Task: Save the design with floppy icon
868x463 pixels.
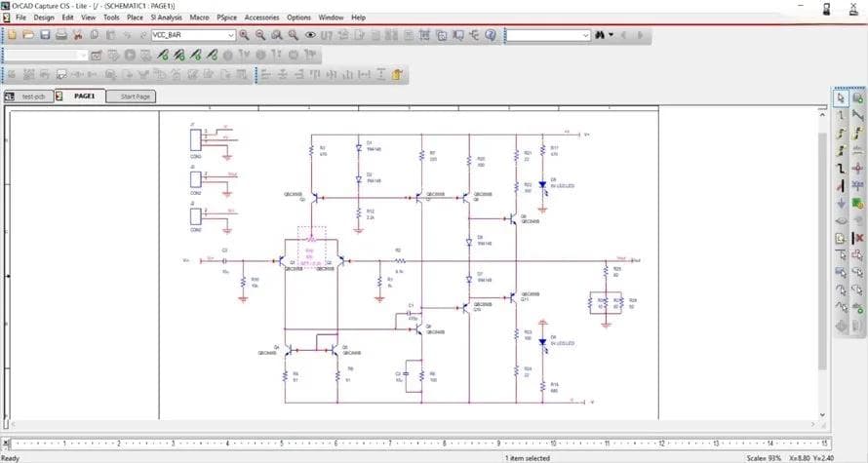Action: [x=45, y=35]
